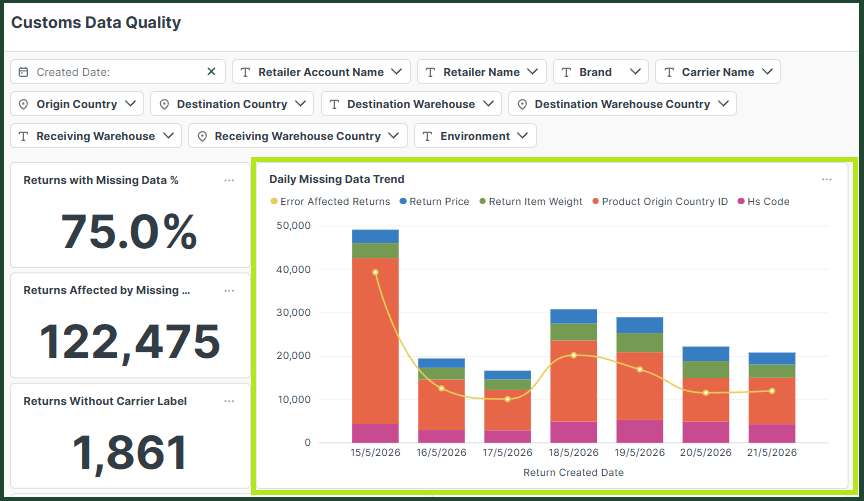Toggle the Error Affected Returns legend item
Viewport: 864px width, 501px height.
[x=330, y=202]
